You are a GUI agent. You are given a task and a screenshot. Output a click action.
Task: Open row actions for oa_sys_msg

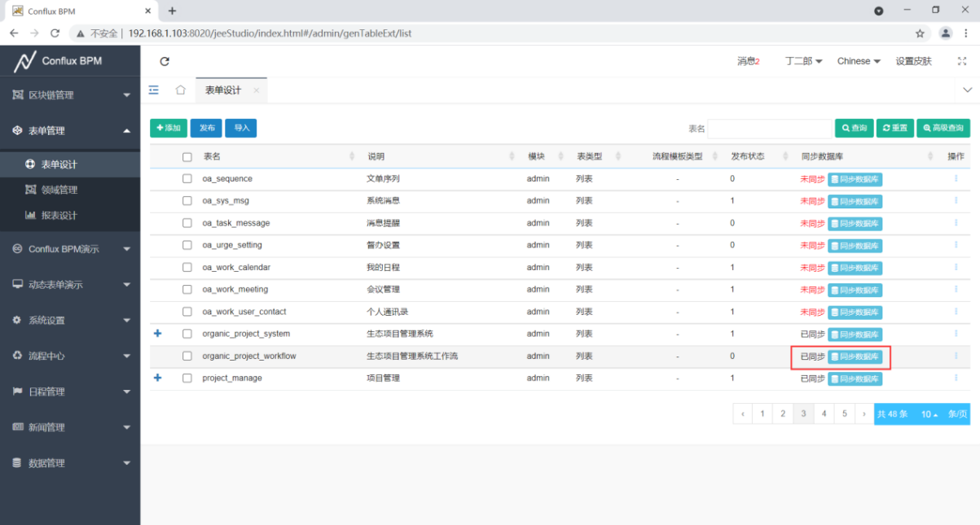coord(956,200)
